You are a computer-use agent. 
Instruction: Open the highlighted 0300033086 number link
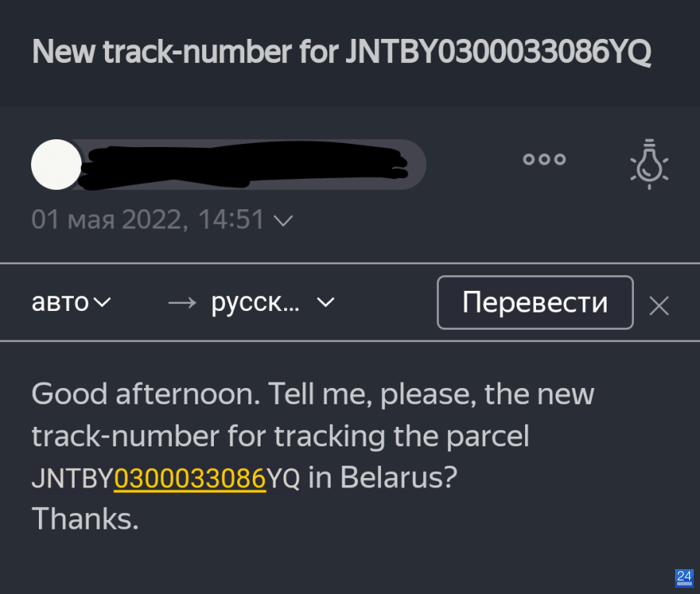(x=191, y=477)
